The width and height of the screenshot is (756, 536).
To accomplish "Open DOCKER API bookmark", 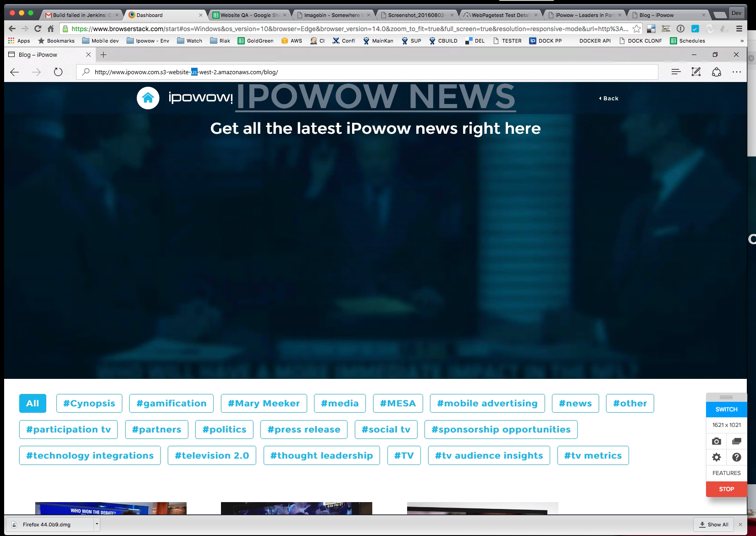I will click(x=595, y=41).
